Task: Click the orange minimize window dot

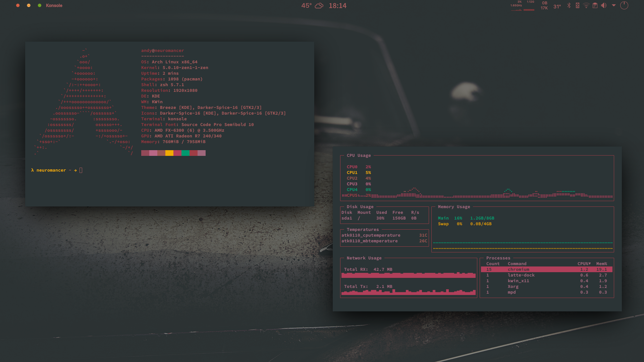Action: click(x=29, y=5)
